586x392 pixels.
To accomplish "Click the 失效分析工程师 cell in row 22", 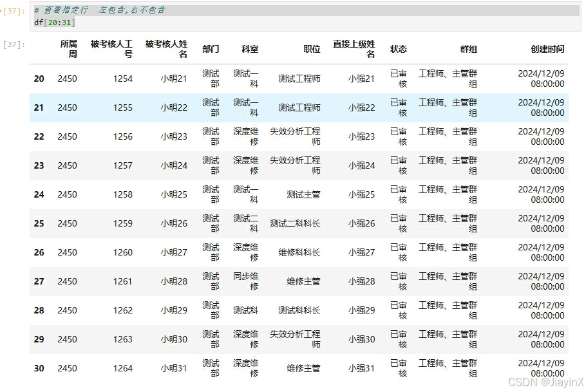I will click(296, 136).
